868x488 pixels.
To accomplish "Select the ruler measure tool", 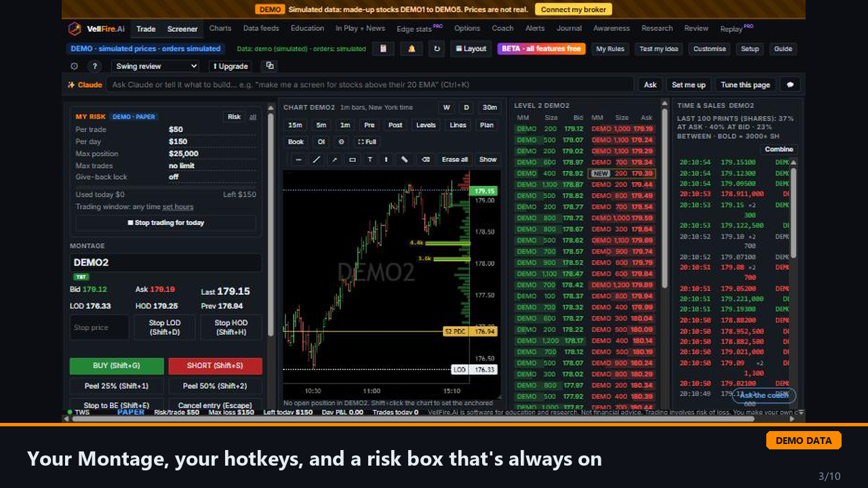I will (405, 159).
